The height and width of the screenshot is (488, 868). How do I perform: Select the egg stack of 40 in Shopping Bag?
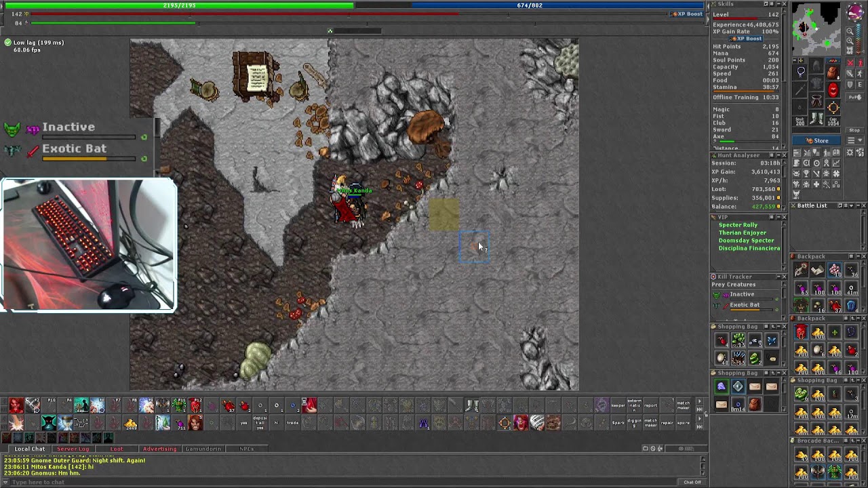pos(722,358)
